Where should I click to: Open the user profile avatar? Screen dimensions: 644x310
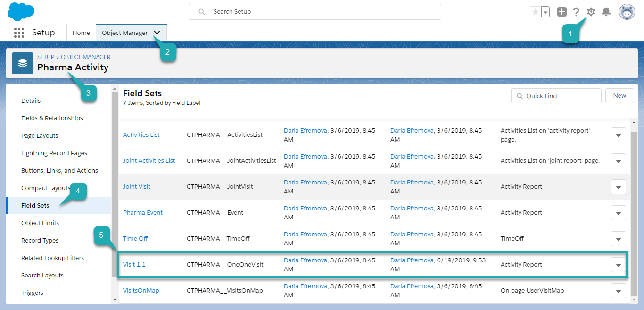(627, 12)
